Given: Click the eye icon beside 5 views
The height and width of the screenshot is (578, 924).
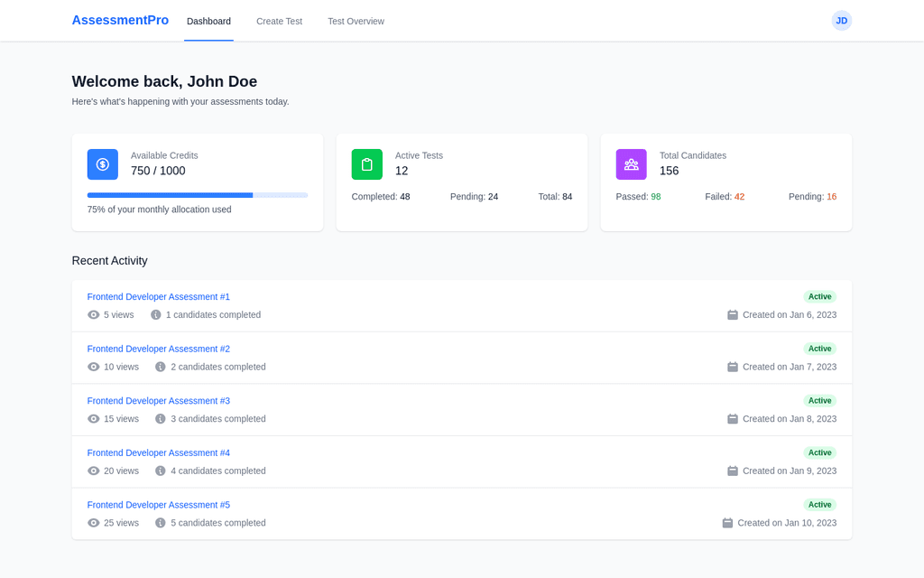Looking at the screenshot, I should (x=94, y=315).
